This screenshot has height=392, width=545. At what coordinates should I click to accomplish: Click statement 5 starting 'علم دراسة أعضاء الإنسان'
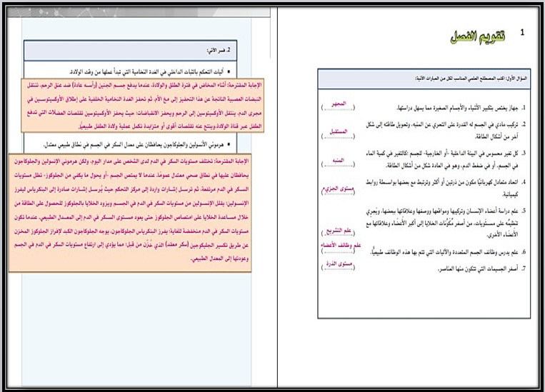(446, 222)
